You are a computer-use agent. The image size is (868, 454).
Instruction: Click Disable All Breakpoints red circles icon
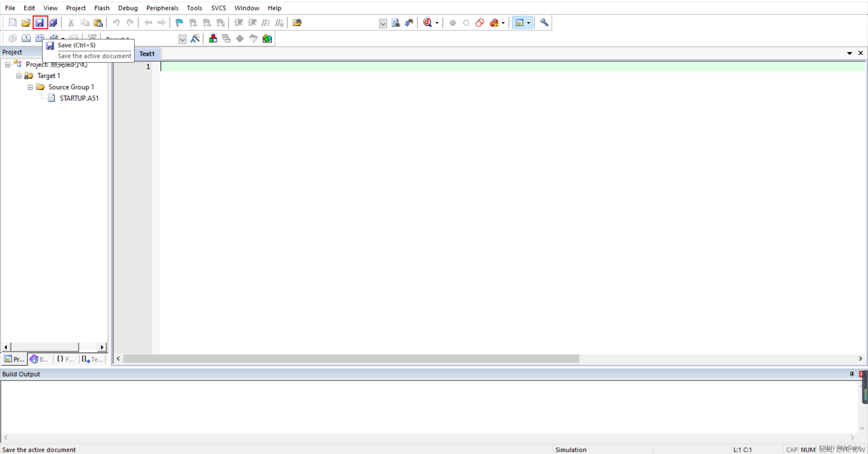[480, 23]
